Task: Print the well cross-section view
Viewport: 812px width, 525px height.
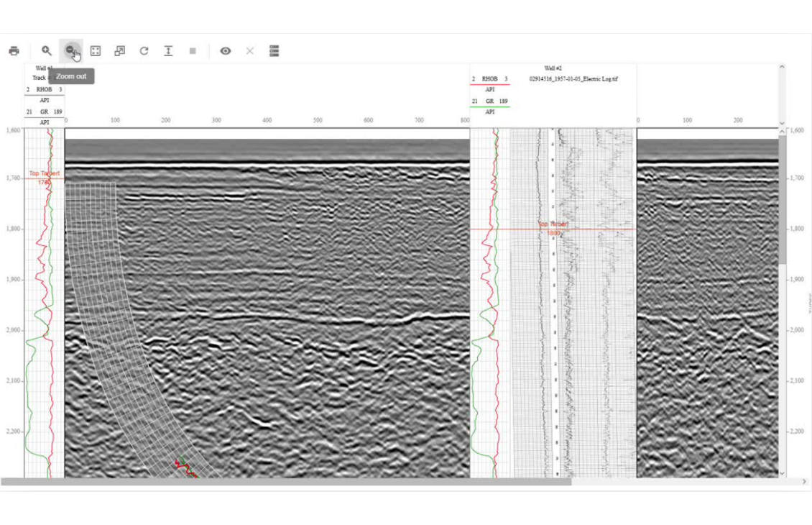Action: (14, 51)
